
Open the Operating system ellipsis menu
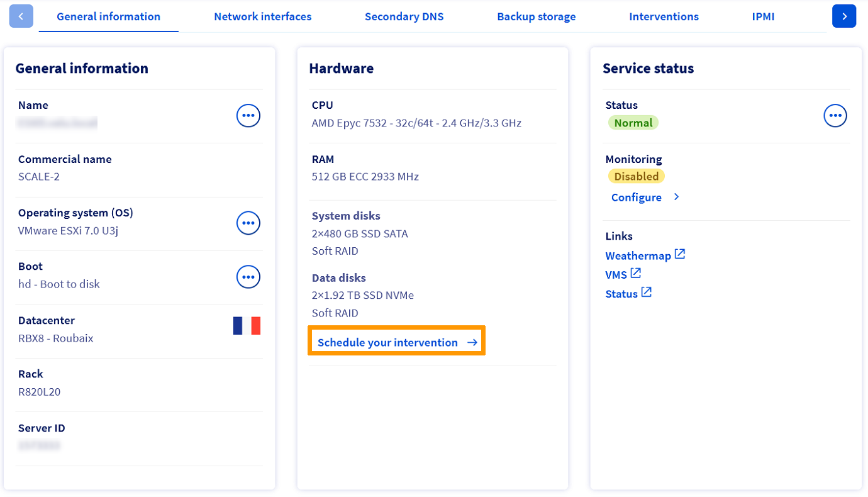[248, 223]
